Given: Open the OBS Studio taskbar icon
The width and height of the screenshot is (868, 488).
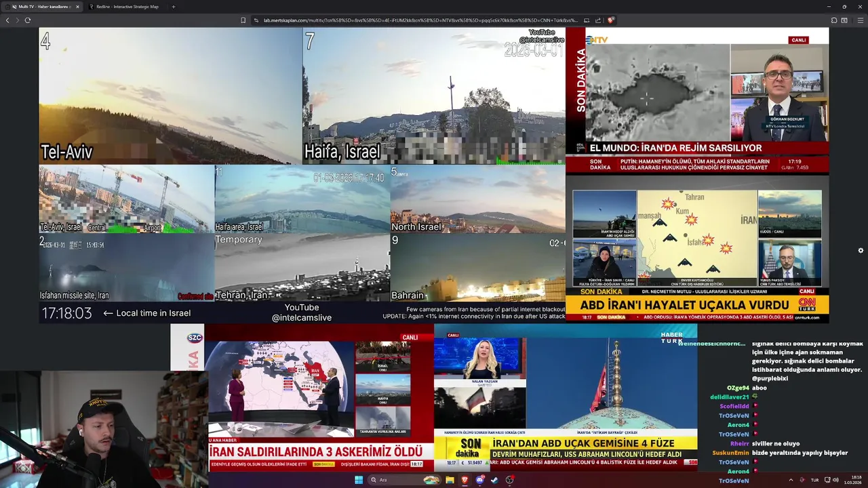Looking at the screenshot, I should click(x=509, y=480).
